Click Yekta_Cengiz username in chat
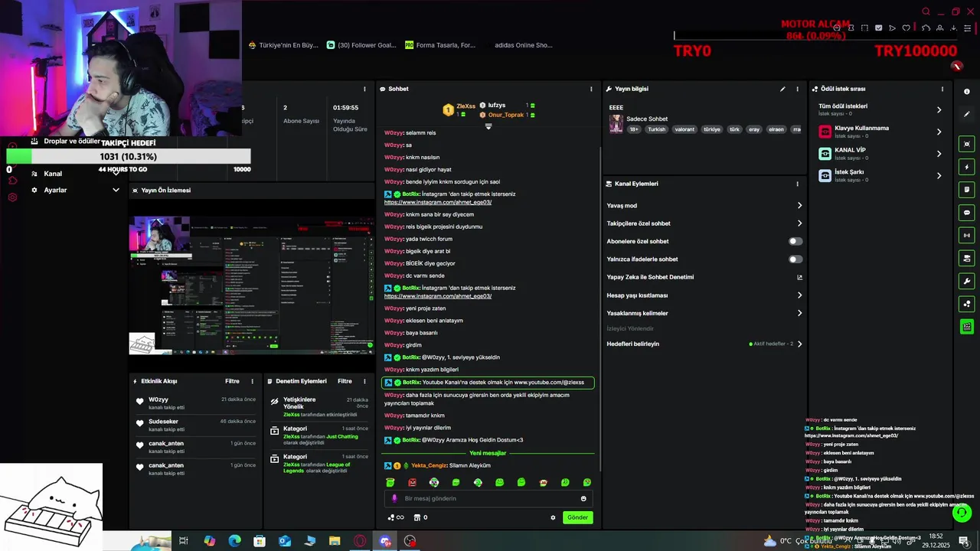 click(x=428, y=465)
